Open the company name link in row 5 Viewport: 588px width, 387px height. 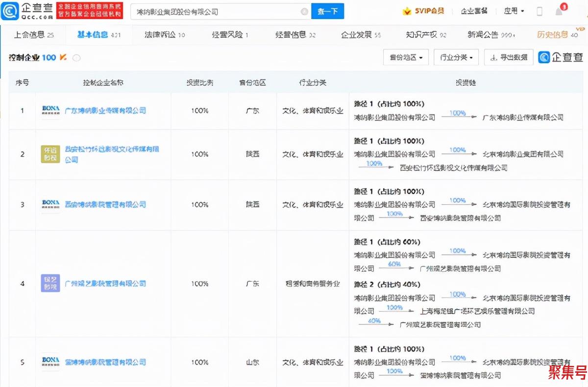point(105,363)
